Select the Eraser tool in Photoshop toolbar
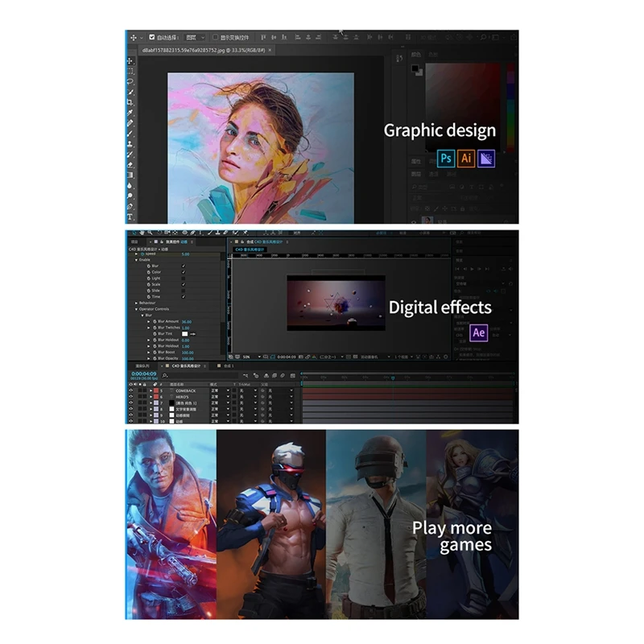The width and height of the screenshot is (644, 644). 130,165
